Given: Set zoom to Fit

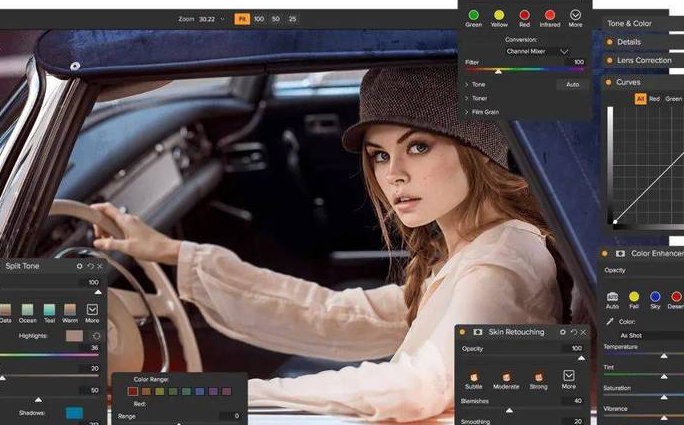Looking at the screenshot, I should pos(242,19).
